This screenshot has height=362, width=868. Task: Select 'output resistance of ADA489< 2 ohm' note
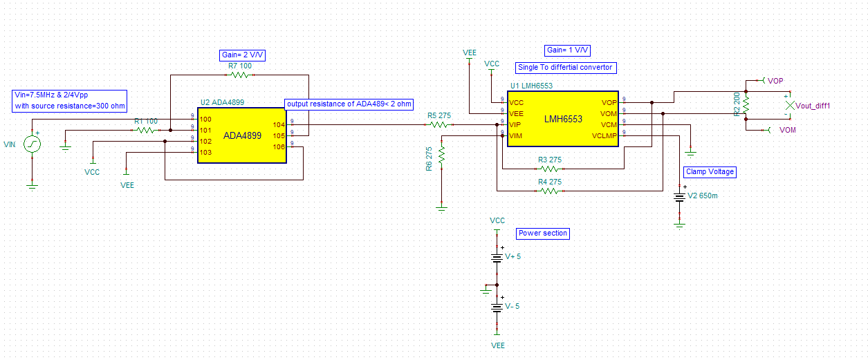[349, 104]
